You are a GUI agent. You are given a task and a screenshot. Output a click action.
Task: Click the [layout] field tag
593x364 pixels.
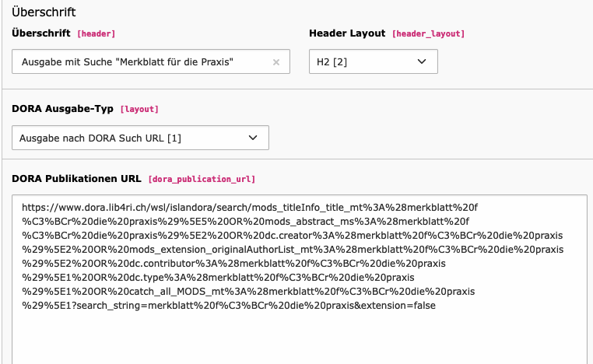pos(139,109)
